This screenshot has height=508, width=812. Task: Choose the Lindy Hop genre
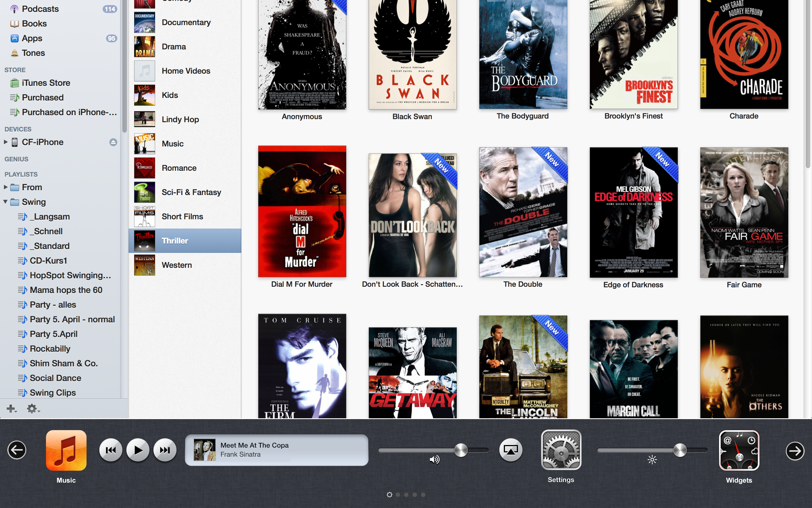click(185, 119)
